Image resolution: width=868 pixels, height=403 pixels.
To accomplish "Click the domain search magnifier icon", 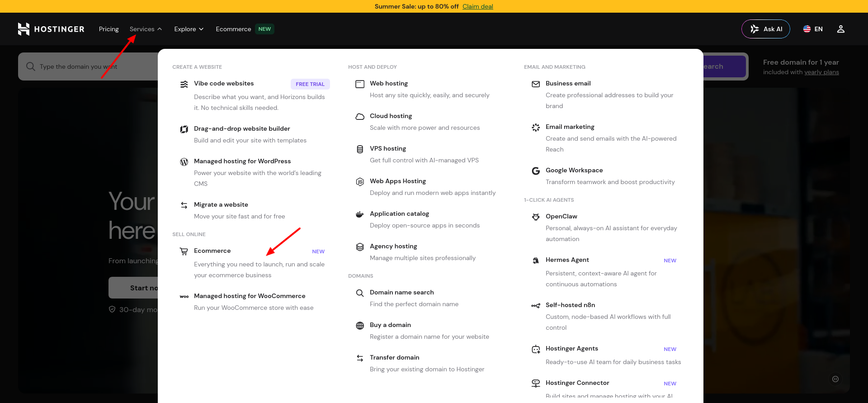I will [x=31, y=66].
